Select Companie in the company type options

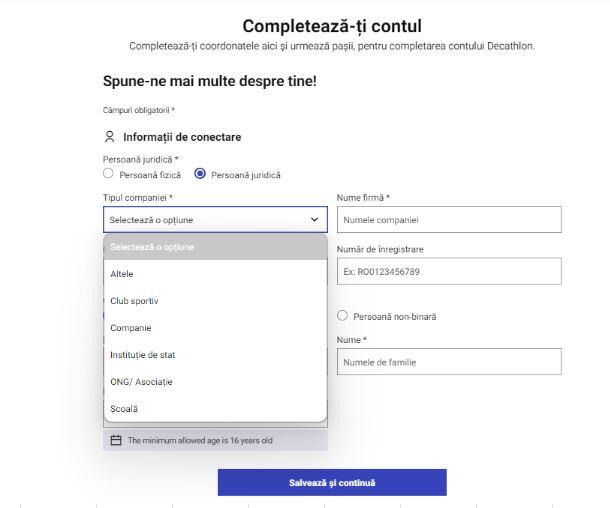(215, 328)
